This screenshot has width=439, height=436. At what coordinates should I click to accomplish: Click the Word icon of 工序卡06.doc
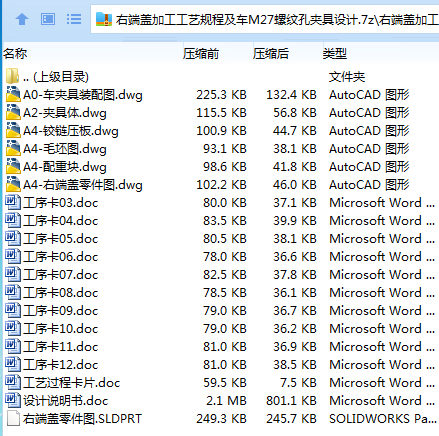(13, 256)
